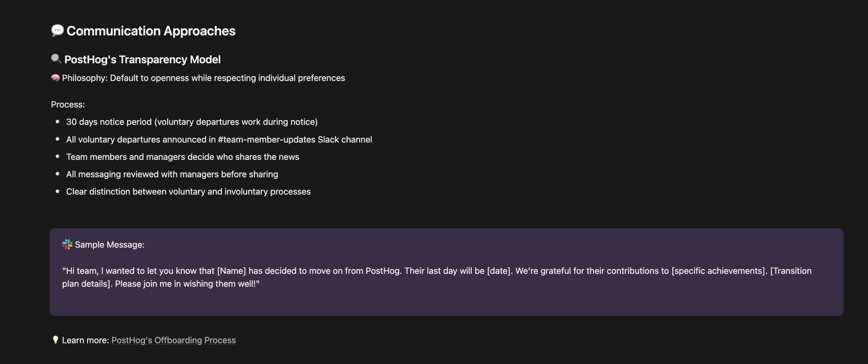Screen dimensions: 868x364
Task: Open the PostHog's Offboarding Process link
Action: 174,340
